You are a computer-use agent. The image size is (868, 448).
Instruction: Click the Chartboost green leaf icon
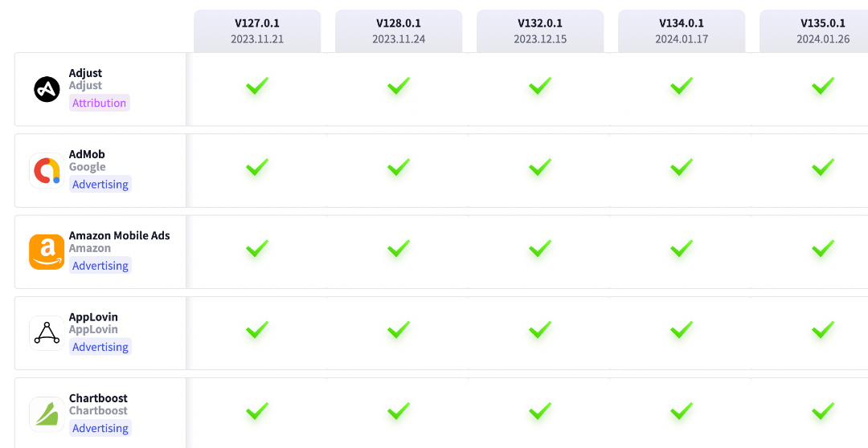[47, 414]
